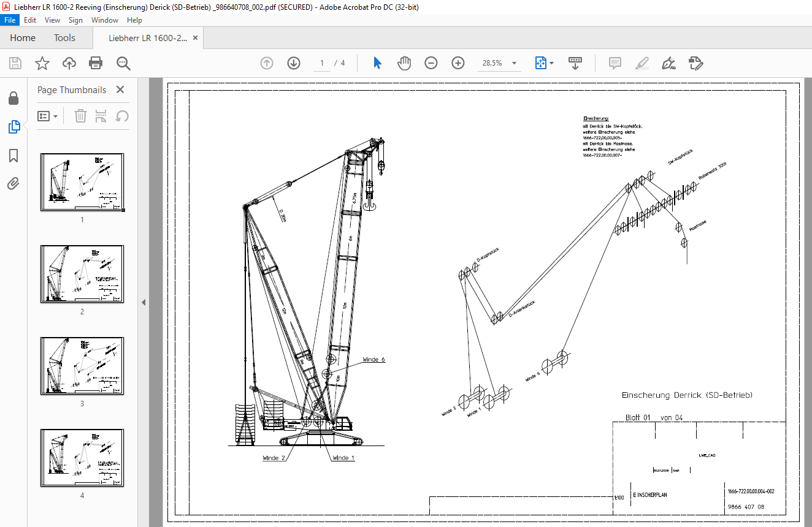Open thumbnail options menu dropdown

48,116
